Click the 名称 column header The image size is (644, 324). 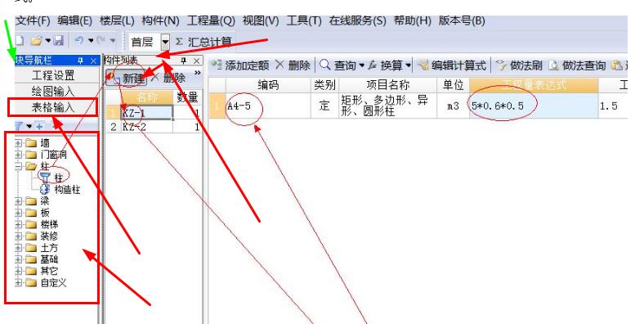(x=147, y=97)
